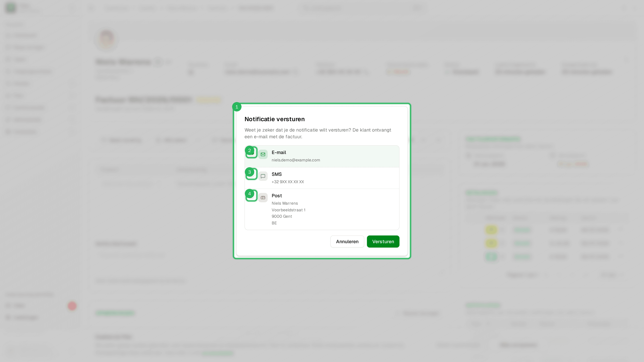Image resolution: width=644 pixels, height=362 pixels.
Task: Enable the Post notification checkbox
Action: click(252, 196)
